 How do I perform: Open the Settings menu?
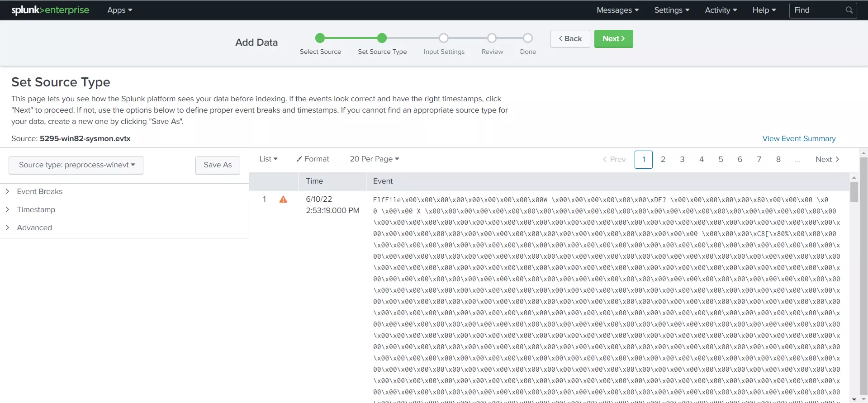pos(672,10)
